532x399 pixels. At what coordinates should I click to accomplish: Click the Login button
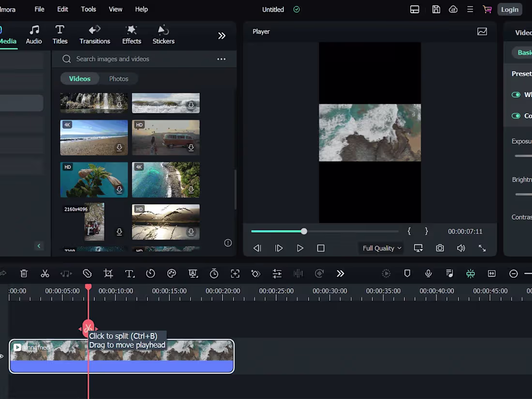pyautogui.click(x=510, y=9)
